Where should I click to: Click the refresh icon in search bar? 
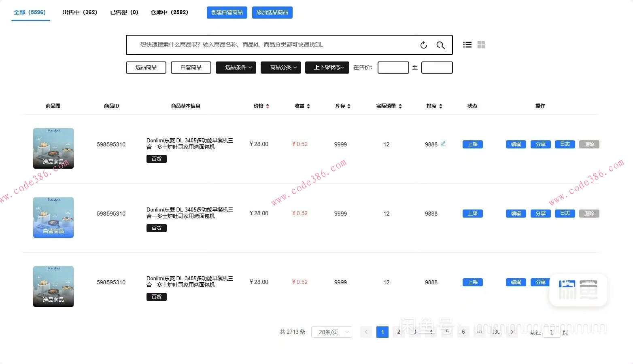click(x=424, y=45)
